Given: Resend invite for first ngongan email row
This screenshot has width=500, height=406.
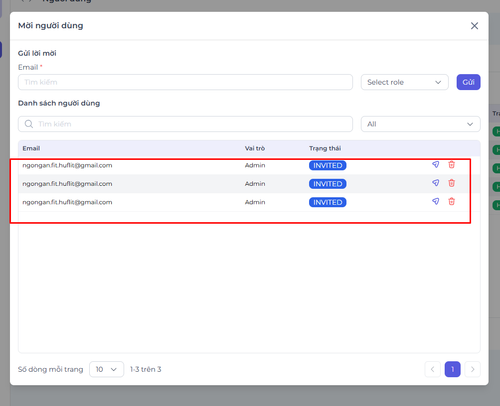Looking at the screenshot, I should (435, 164).
